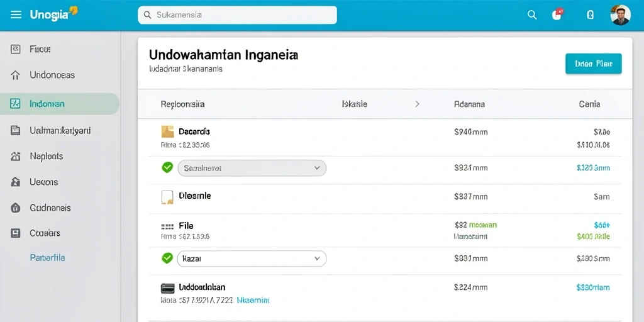Screen dimensions: 644x322
Task: Open notifications with red badge
Action: click(x=557, y=15)
